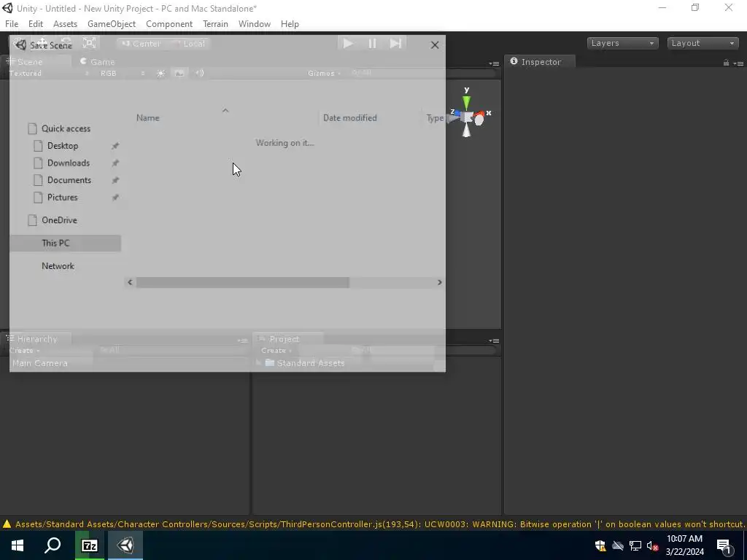
Task: Click the pin icon next to Documents
Action: tap(115, 180)
